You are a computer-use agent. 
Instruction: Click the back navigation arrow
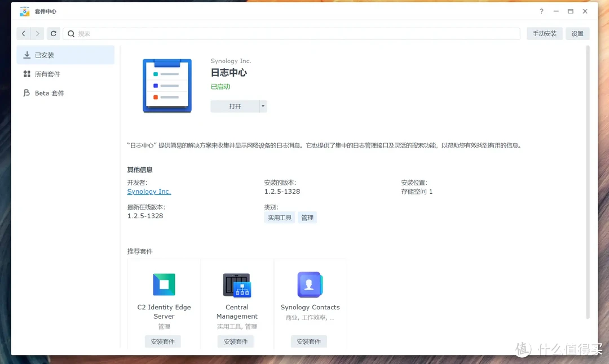tap(23, 33)
